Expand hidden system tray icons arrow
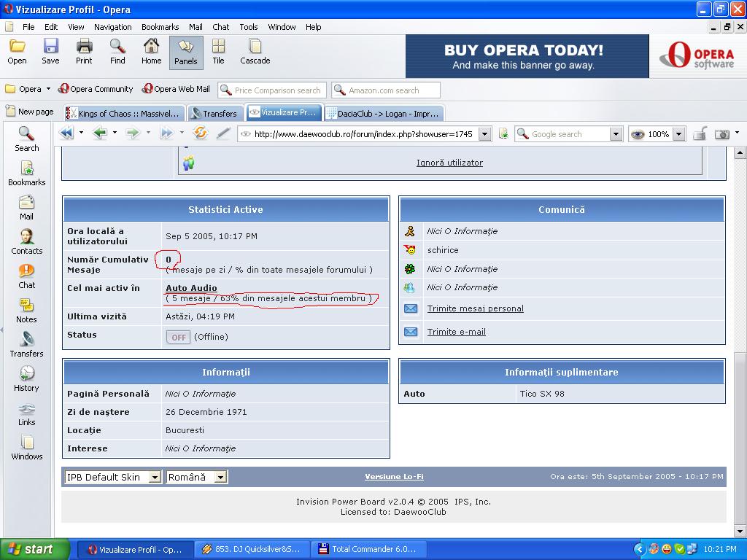Viewport: 747px width, 560px height. point(640,549)
